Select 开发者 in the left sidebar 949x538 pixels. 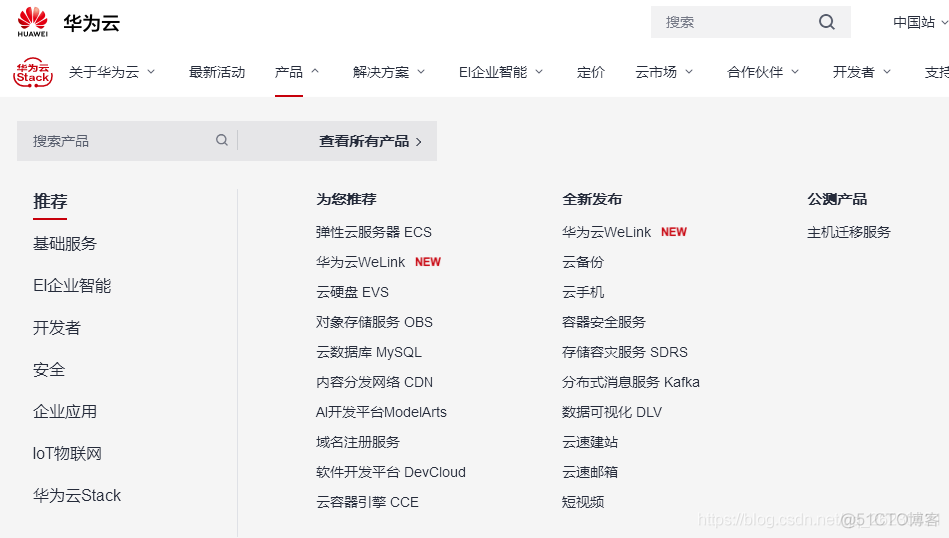coord(57,328)
